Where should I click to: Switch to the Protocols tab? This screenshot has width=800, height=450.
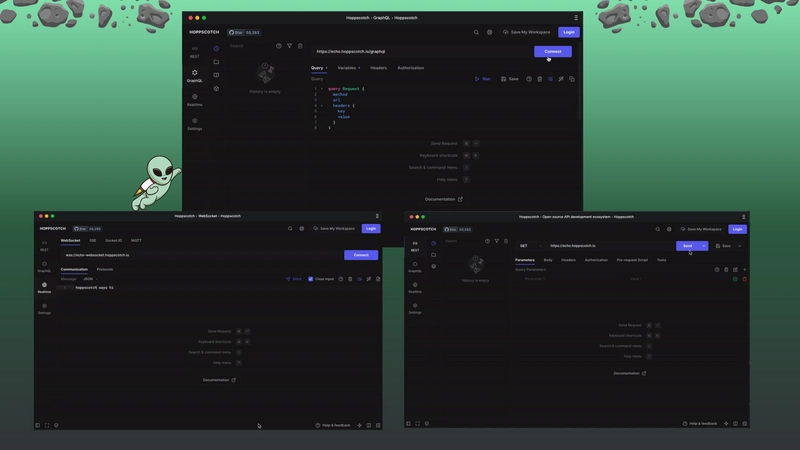click(105, 269)
